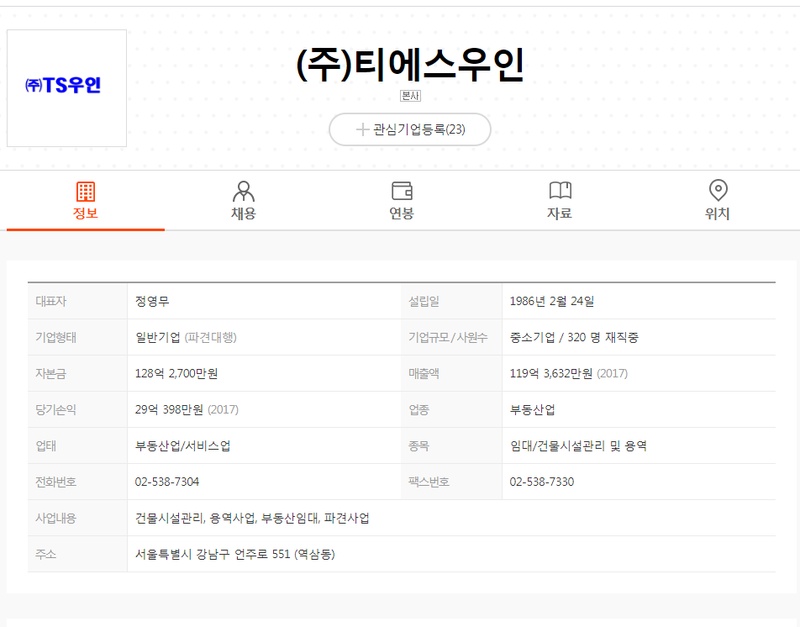Switch to the 연봉 tab
Screen dimensions: 800x627
coord(402,201)
